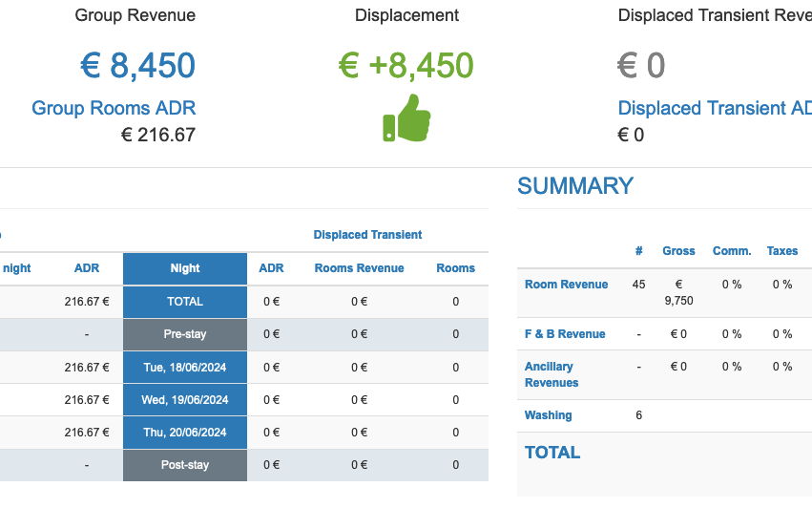Viewport: 812px width, 508px height.
Task: Click the Rooms Revenue column header
Action: (x=359, y=268)
